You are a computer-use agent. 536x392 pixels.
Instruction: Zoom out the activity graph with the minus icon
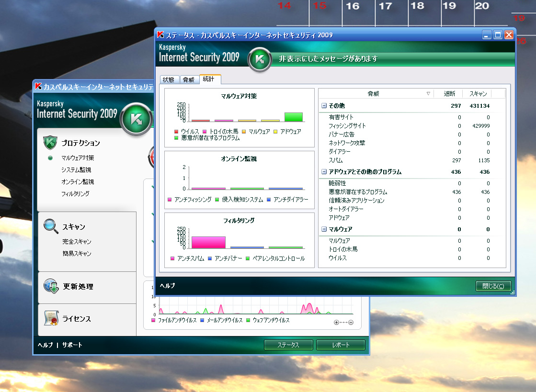351,322
